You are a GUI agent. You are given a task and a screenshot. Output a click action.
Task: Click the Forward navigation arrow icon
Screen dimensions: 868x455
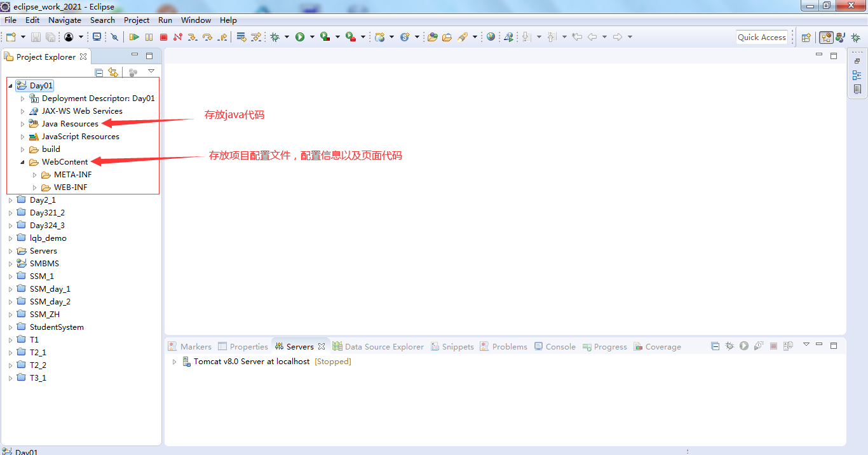point(617,37)
